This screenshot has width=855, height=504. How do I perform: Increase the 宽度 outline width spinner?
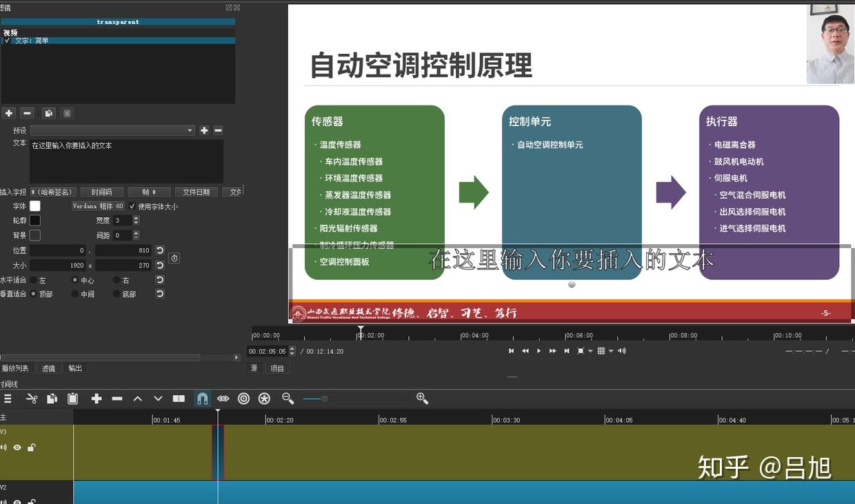pos(136,218)
